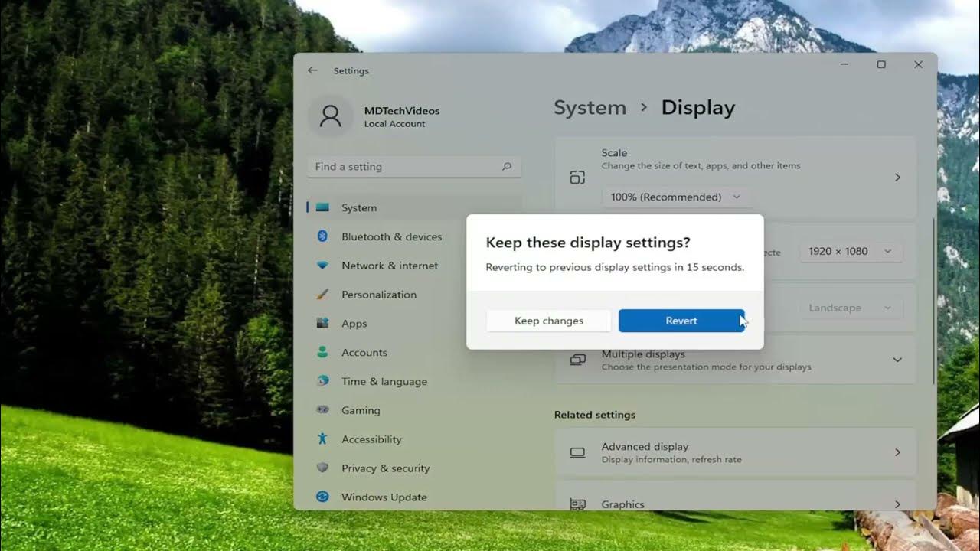Click the settings page vertical scrollbar

coord(933,301)
